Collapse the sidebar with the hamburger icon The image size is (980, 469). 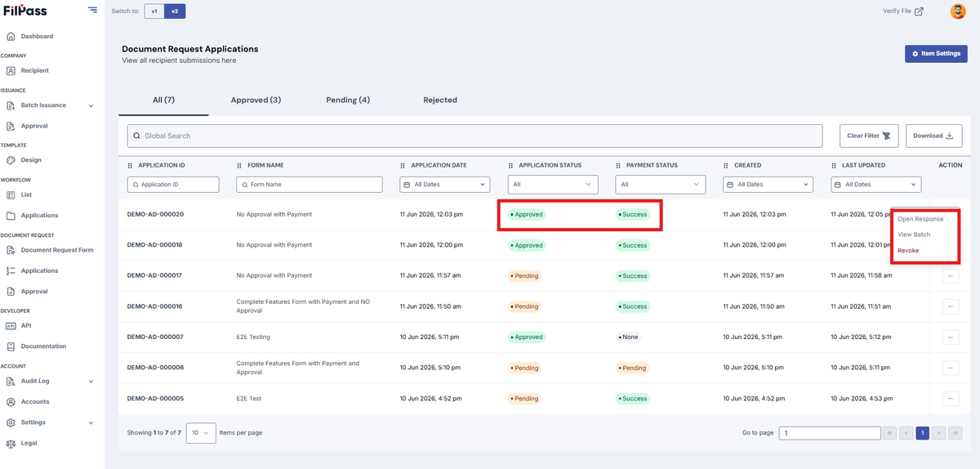pos(92,11)
